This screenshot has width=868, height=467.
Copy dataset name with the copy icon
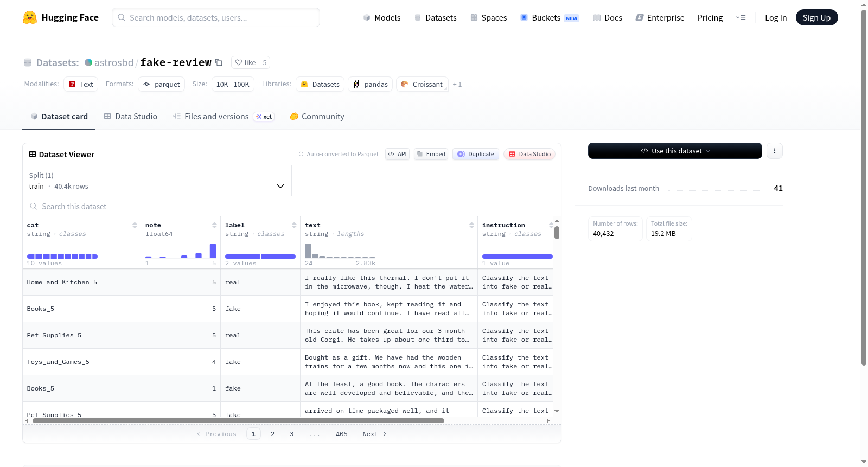[219, 62]
